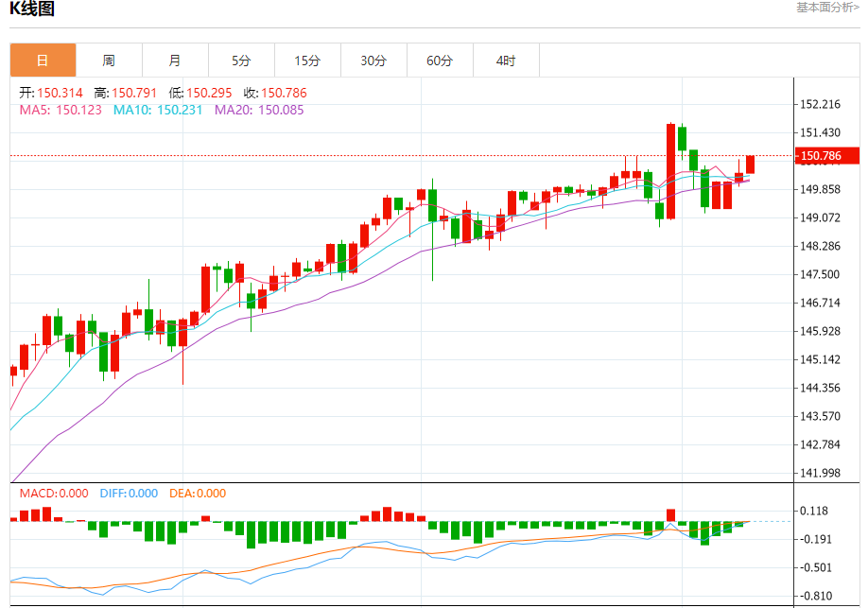
Task: Click the 141.998 price axis label
Action: (x=821, y=473)
